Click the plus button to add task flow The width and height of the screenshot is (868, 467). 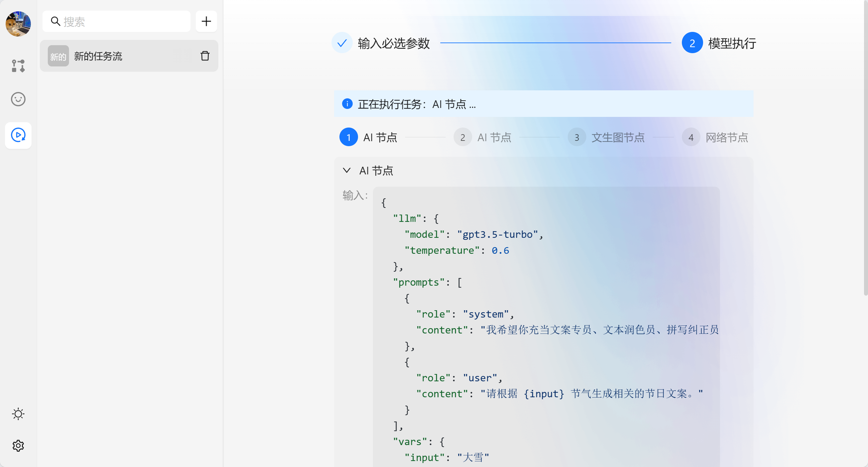pos(206,22)
